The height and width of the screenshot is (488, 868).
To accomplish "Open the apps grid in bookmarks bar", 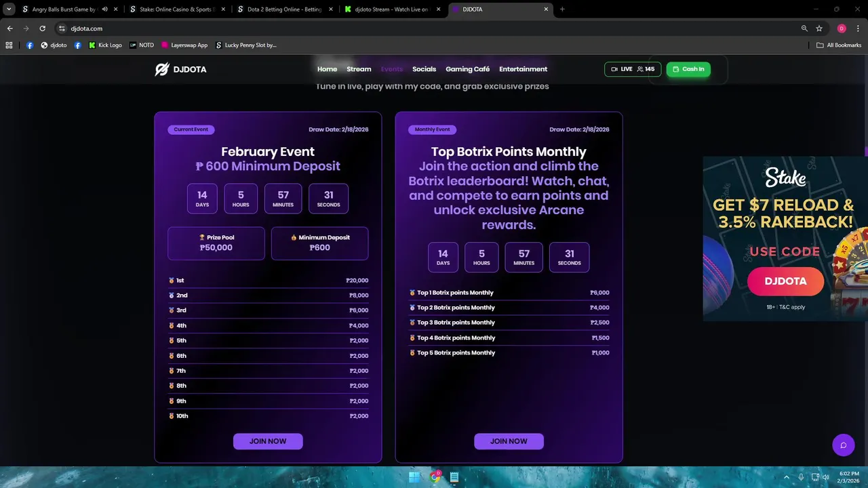I will pyautogui.click(x=9, y=45).
